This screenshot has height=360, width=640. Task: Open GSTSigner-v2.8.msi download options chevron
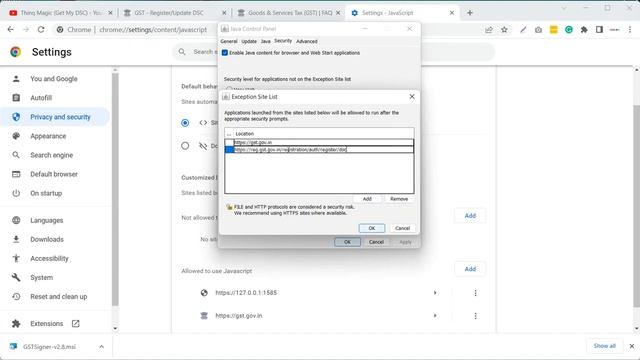pos(101,347)
